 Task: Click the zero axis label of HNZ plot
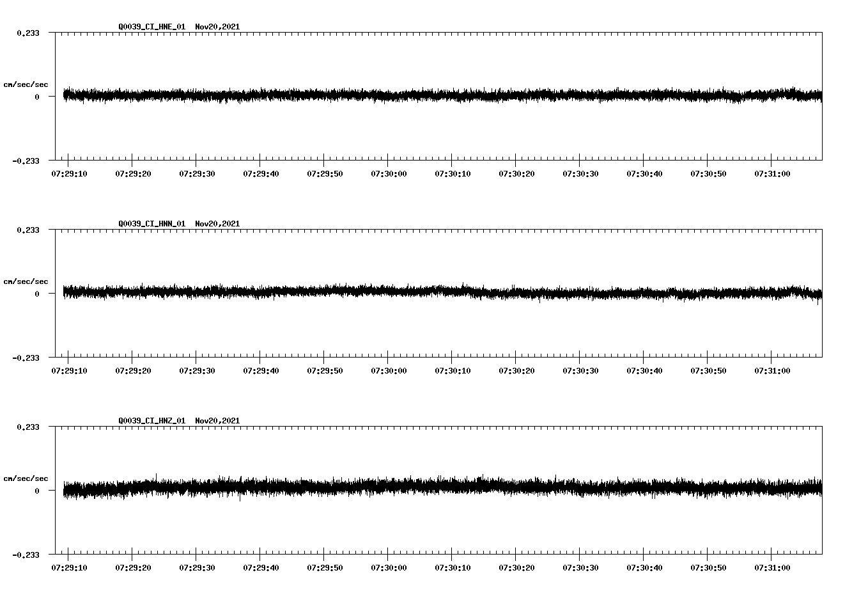pyautogui.click(x=37, y=491)
